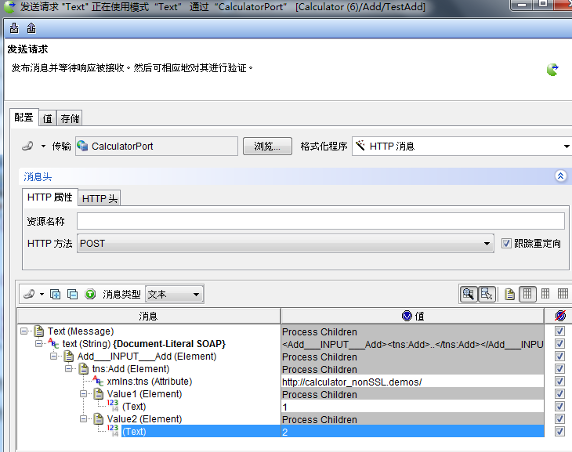
Task: Click the expand all nodes icon in message toolbar
Action: tap(55, 294)
